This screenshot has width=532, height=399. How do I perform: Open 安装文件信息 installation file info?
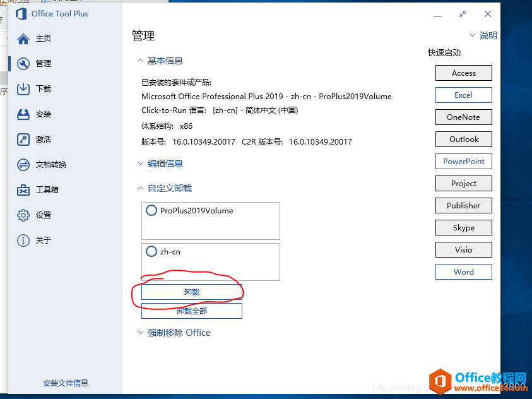66,383
